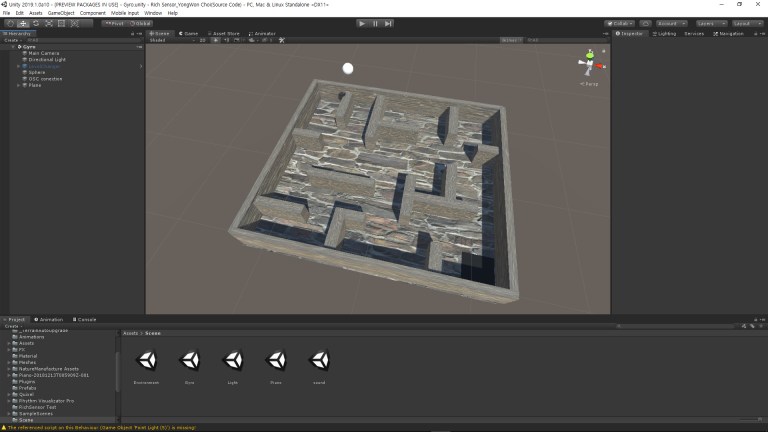The width and height of the screenshot is (768, 432).
Task: Click the Collab button
Action: [x=620, y=23]
